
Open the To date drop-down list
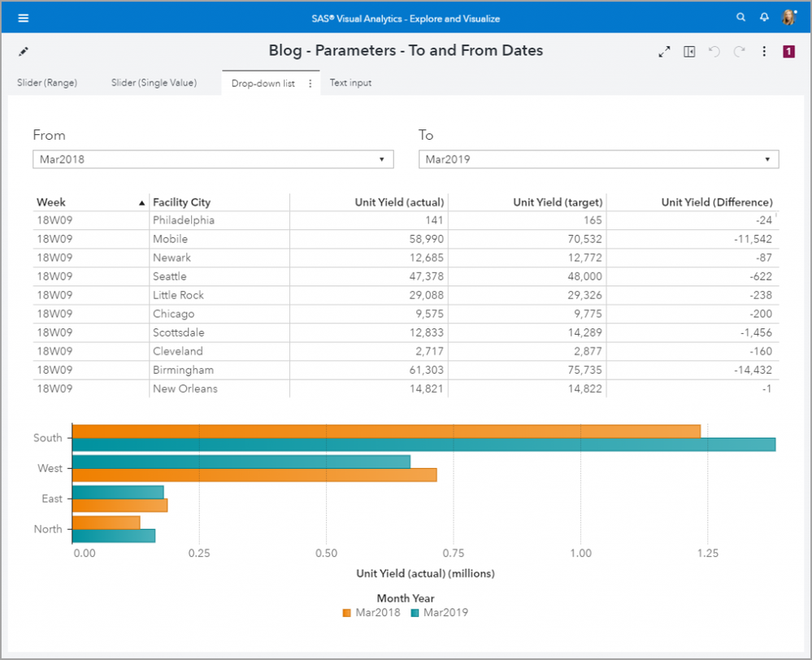598,159
